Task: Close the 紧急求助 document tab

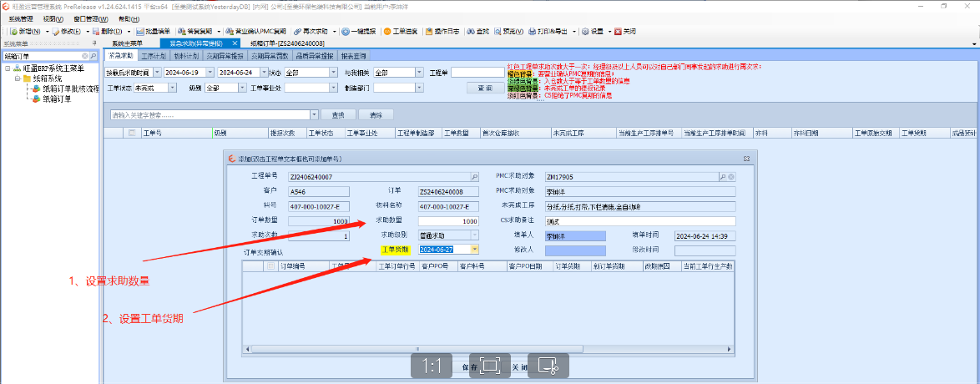Action: click(x=235, y=43)
